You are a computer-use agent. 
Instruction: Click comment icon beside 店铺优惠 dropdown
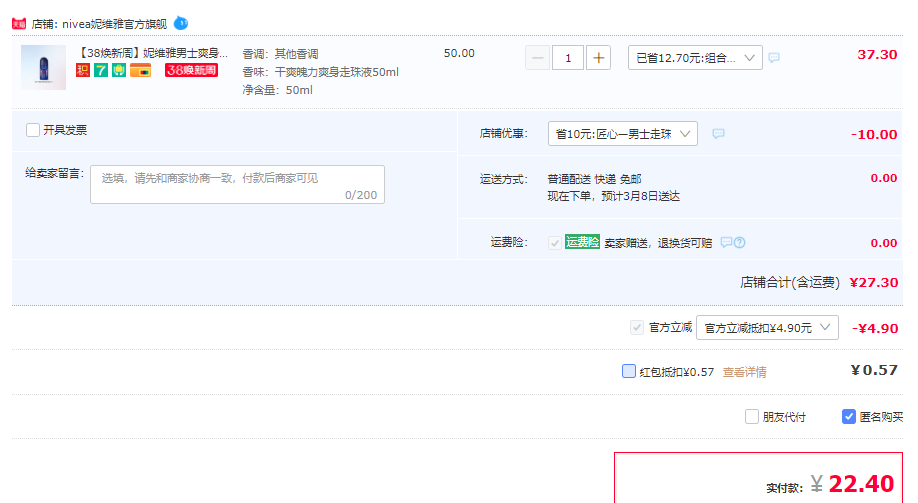[718, 134]
